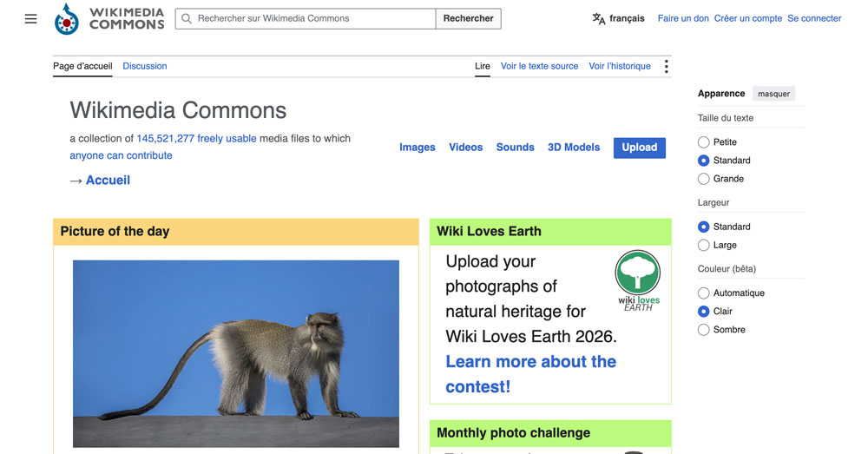Click the Wikimedia Commons page title
868x454 pixels.
point(178,110)
